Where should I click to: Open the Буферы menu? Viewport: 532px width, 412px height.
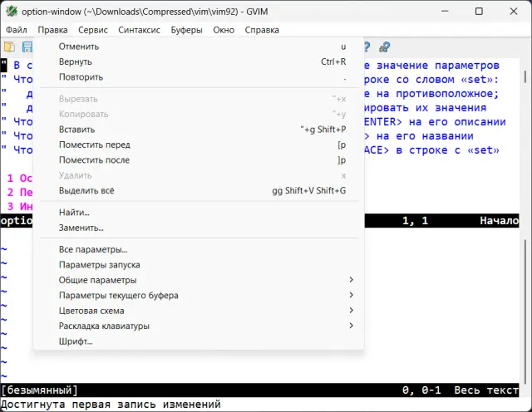tap(186, 30)
